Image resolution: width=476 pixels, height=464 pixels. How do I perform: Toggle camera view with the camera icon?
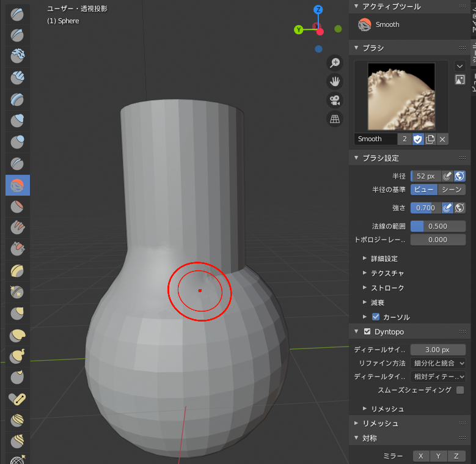pyautogui.click(x=335, y=100)
